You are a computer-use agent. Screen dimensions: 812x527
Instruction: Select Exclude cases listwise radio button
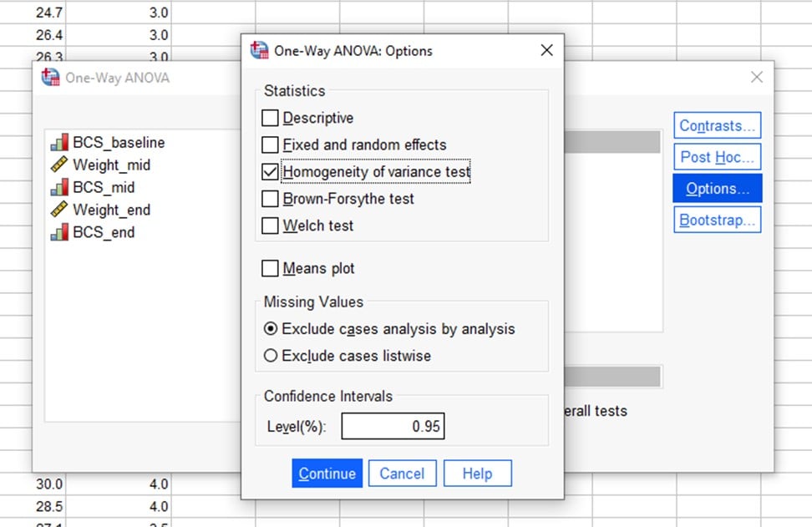270,356
